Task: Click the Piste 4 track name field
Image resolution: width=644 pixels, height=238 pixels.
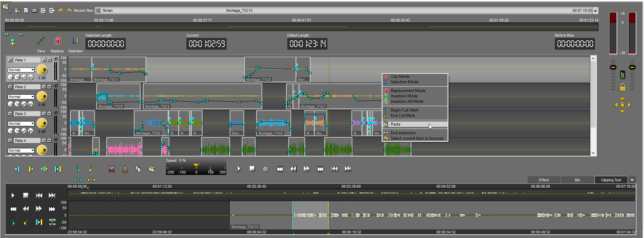Action: 27,141
